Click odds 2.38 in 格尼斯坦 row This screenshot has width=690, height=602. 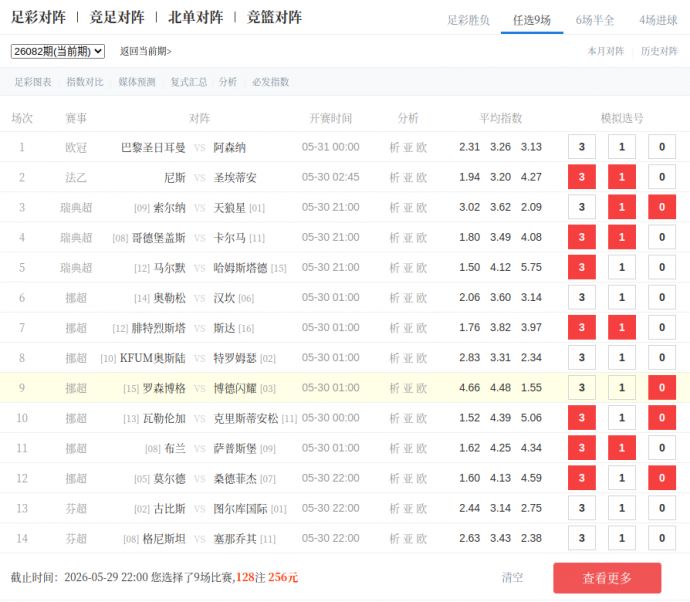tap(531, 538)
